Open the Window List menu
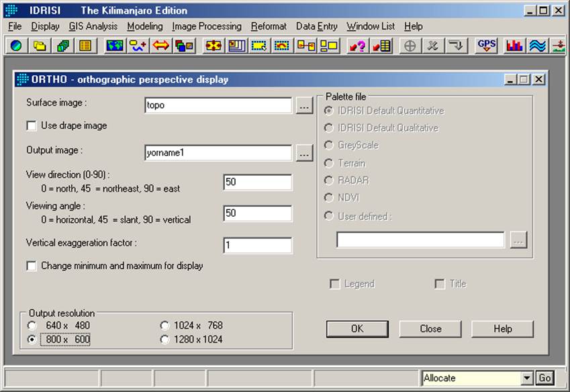Screen dimensions: 570x392 tap(371, 26)
